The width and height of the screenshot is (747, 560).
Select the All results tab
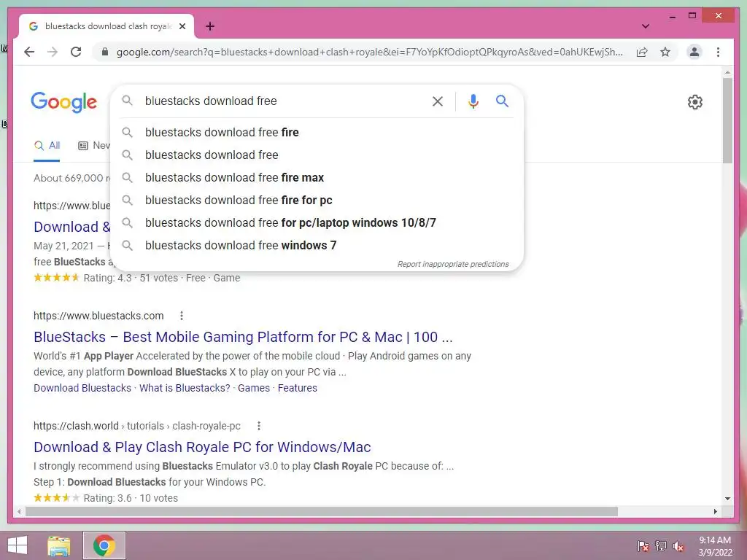coord(47,146)
